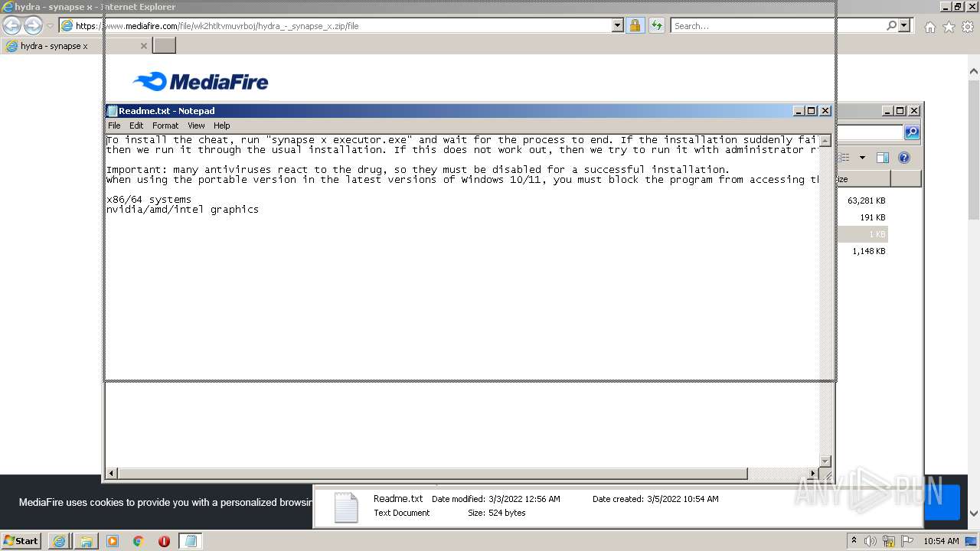Click the security lock icon in address bar

(635, 25)
